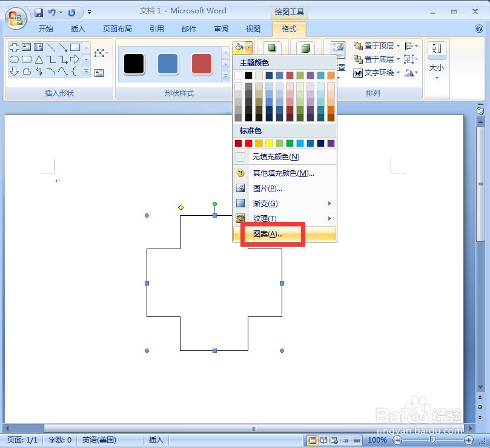Select the down block arrow shape
This screenshot has height=448, width=490.
(x=15, y=72)
